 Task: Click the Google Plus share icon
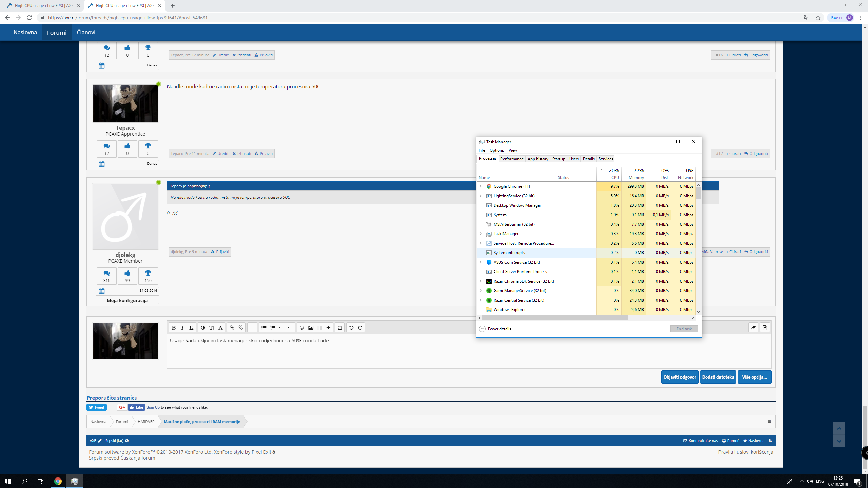[122, 407]
